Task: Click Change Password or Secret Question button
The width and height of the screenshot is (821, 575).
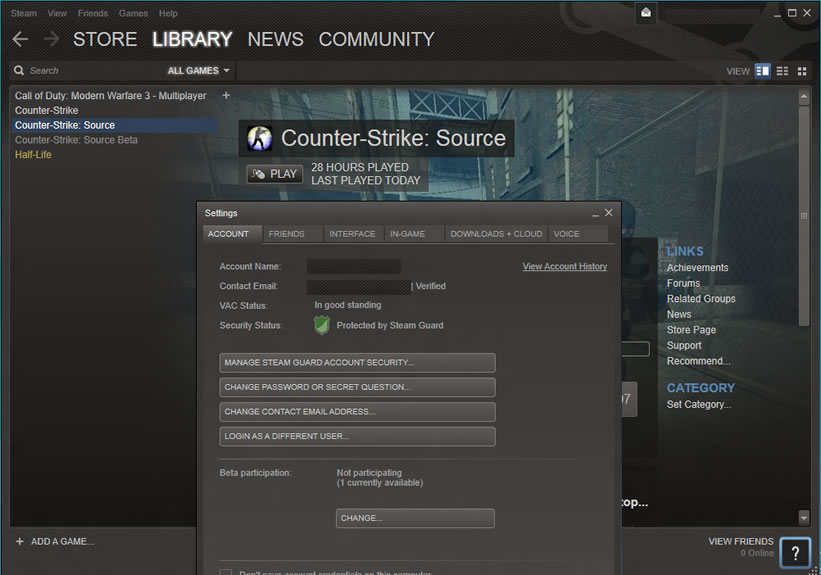Action: click(357, 387)
